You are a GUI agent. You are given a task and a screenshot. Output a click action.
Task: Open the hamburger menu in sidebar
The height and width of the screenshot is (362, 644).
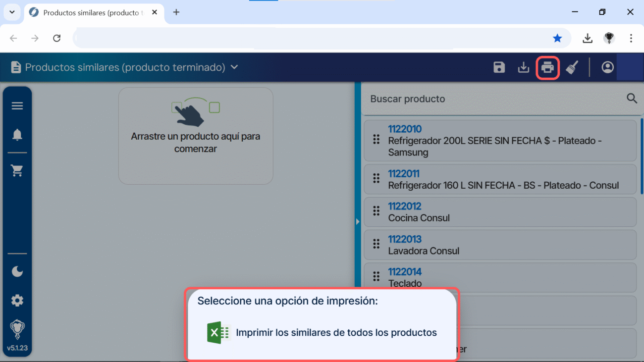17,106
